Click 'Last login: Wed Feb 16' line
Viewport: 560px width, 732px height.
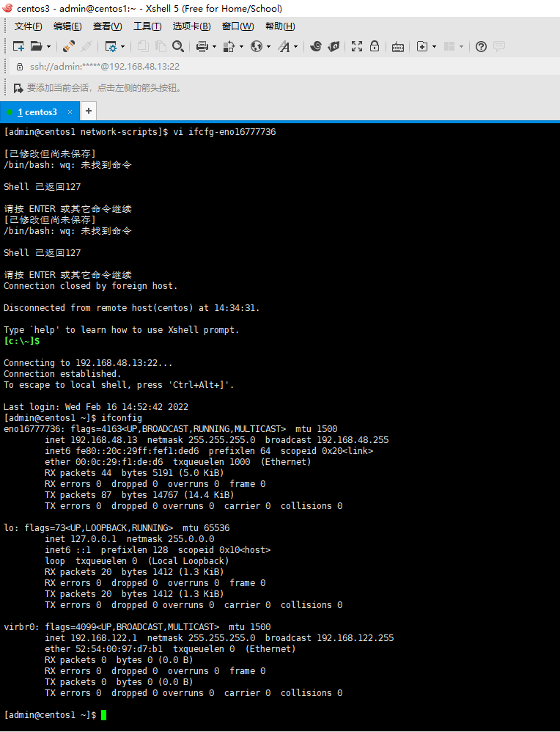pos(96,406)
